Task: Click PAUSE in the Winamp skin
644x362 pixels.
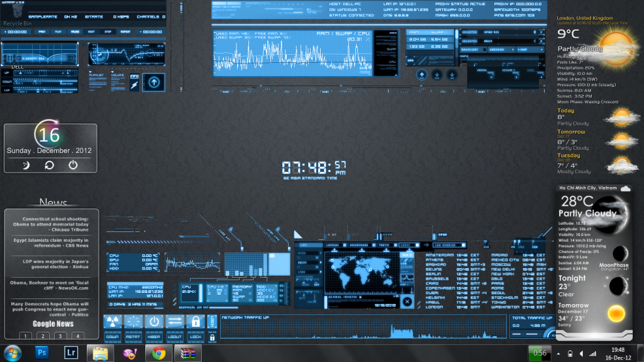Action: [x=75, y=31]
